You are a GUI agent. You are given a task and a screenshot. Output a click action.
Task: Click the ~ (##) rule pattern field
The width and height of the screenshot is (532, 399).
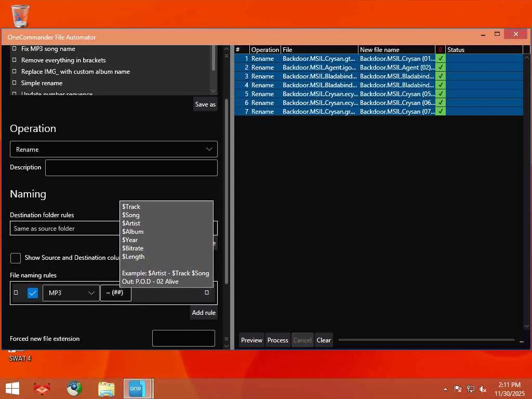click(116, 292)
